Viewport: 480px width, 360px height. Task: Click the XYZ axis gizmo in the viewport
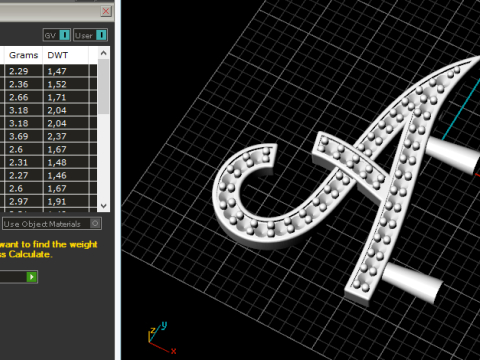(162, 337)
